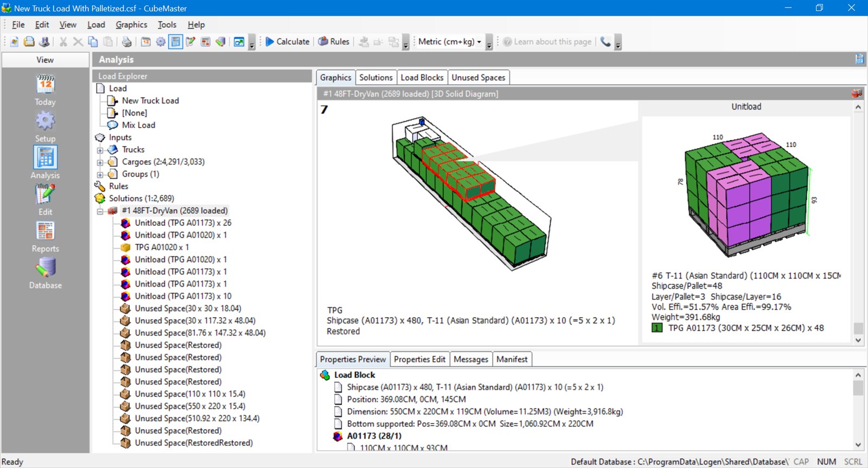Expand the Groups (1) tree node
Image resolution: width=868 pixels, height=468 pixels.
[x=100, y=175]
